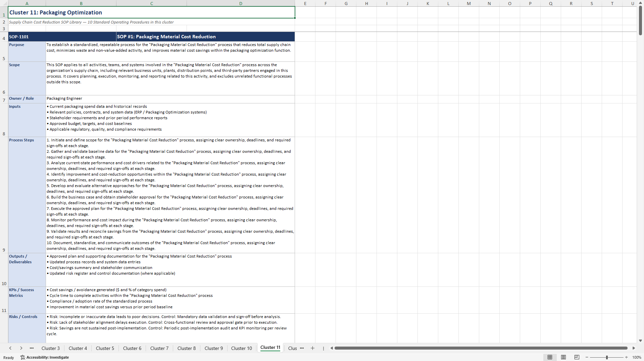Select the Inputs bullet list cell
The height and width of the screenshot is (361, 644).
point(170,120)
